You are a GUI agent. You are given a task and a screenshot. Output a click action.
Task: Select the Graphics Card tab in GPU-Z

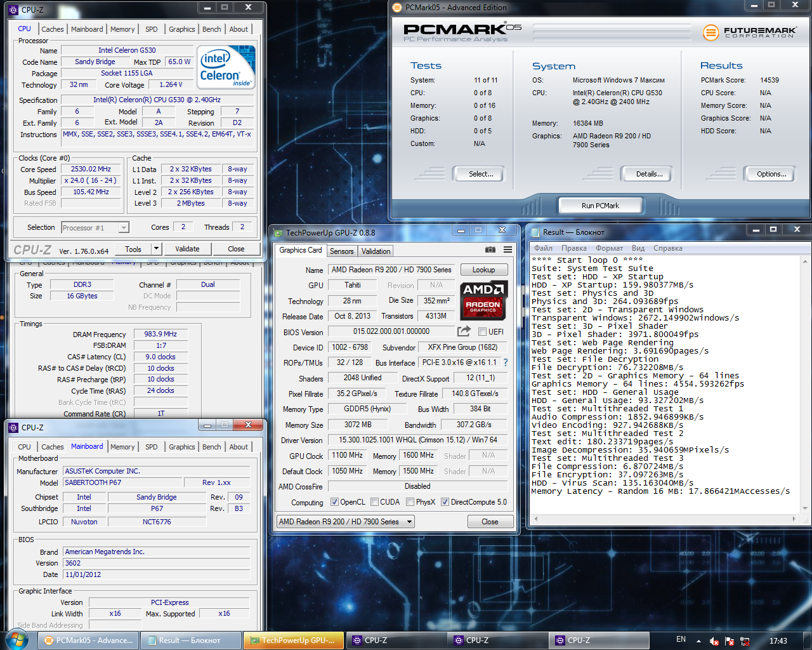click(301, 250)
